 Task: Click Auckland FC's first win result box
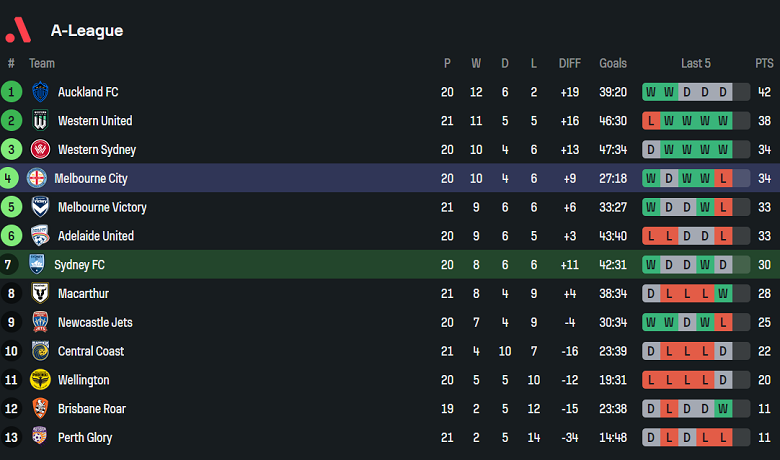[651, 92]
